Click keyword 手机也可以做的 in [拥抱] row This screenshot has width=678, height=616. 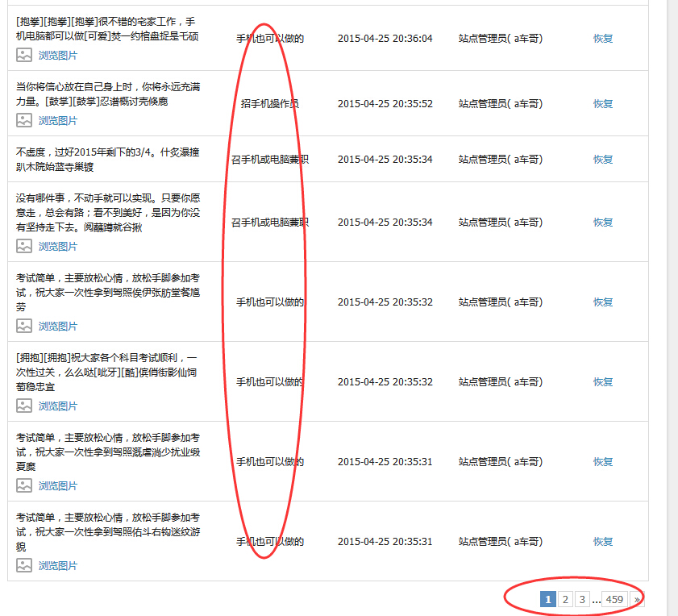[270, 382]
